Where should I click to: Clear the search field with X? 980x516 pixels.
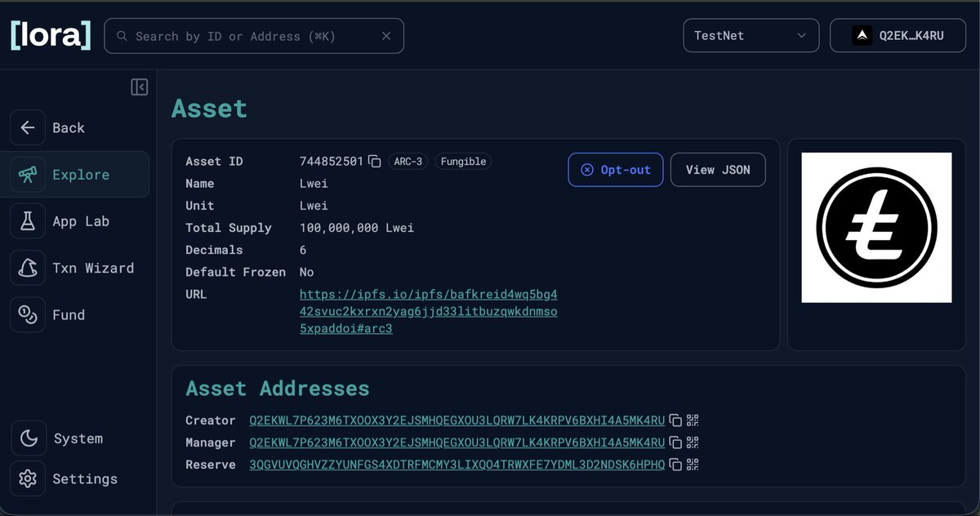tap(386, 36)
